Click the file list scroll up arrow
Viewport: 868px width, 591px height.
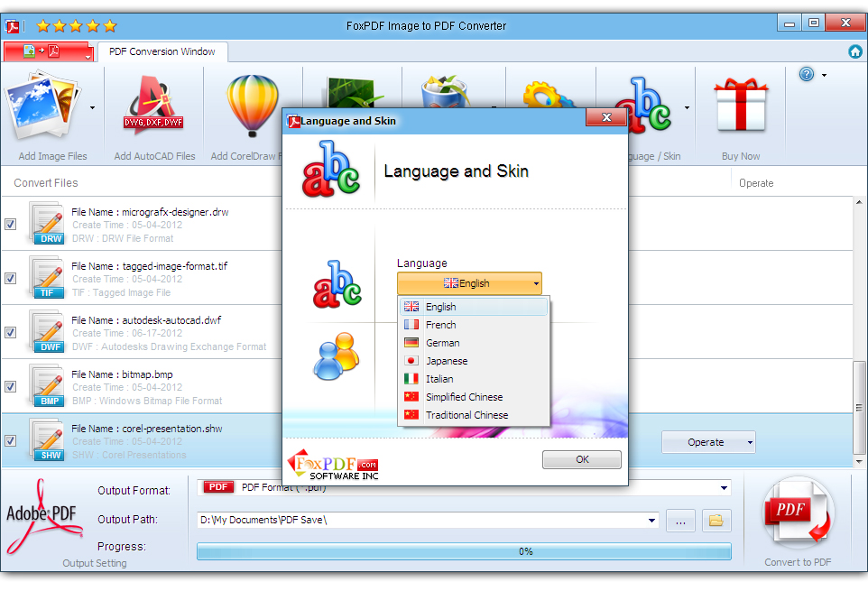(859, 202)
